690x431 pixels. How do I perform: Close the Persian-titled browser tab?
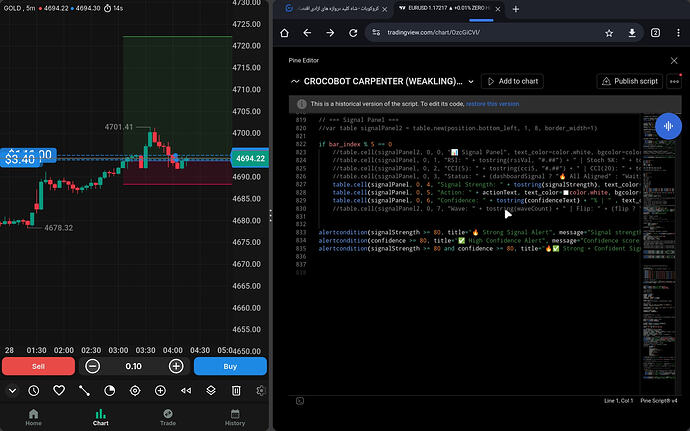click(x=385, y=9)
